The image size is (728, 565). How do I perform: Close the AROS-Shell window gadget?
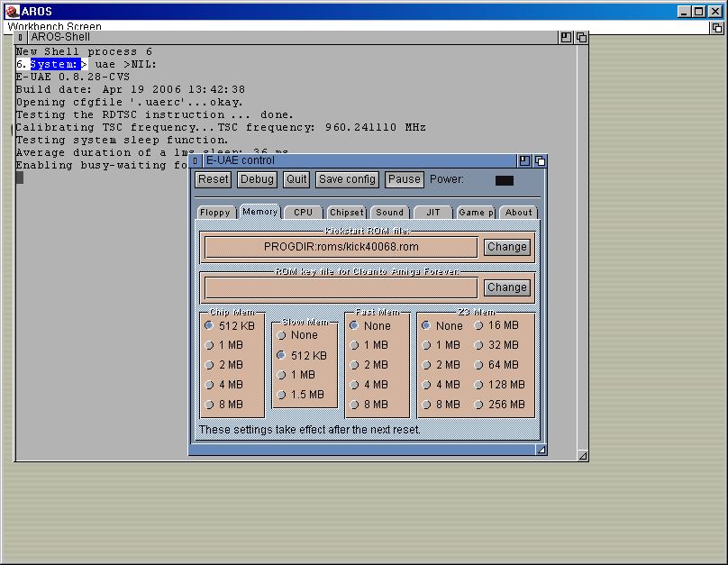(21, 37)
